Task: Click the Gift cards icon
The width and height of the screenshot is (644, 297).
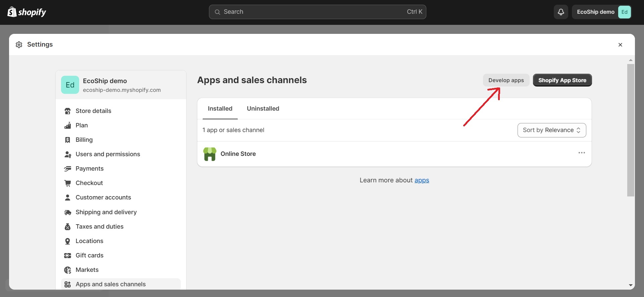Action: [x=67, y=255]
